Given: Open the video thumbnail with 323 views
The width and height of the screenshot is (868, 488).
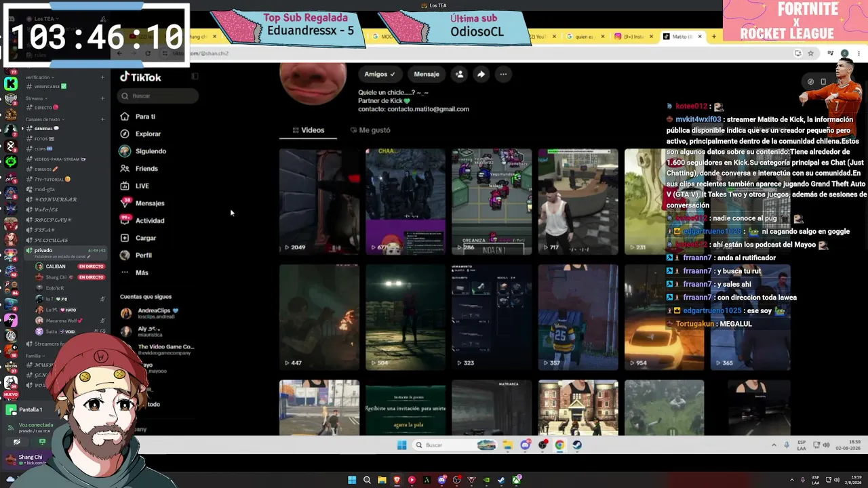Looking at the screenshot, I should [492, 317].
